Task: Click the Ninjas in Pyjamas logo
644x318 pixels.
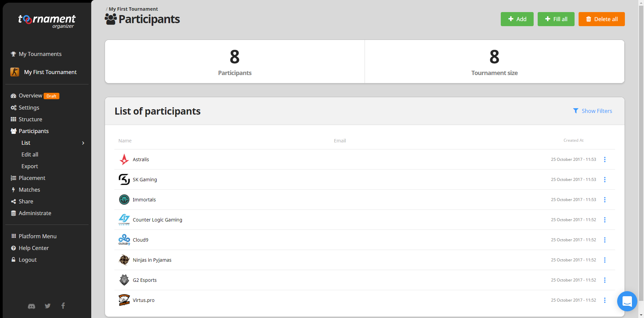Action: pyautogui.click(x=124, y=260)
